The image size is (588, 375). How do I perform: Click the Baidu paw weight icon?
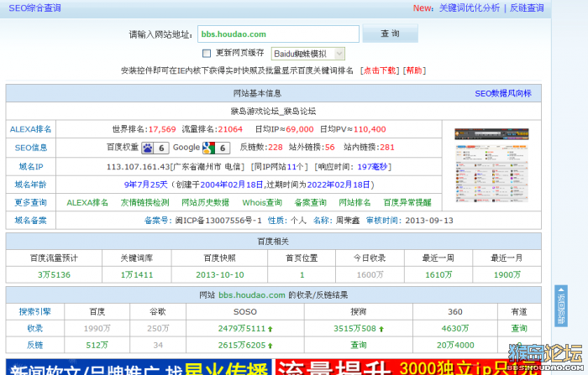coord(155,148)
